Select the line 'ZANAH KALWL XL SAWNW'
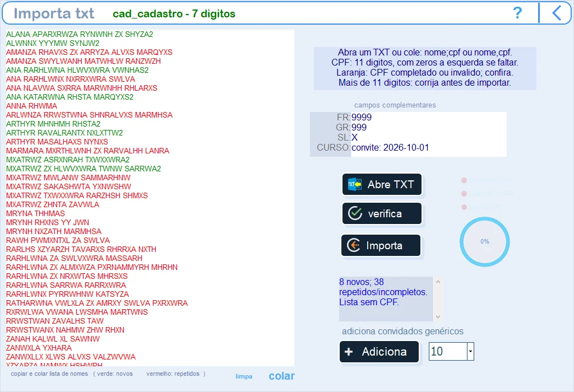 (53, 339)
